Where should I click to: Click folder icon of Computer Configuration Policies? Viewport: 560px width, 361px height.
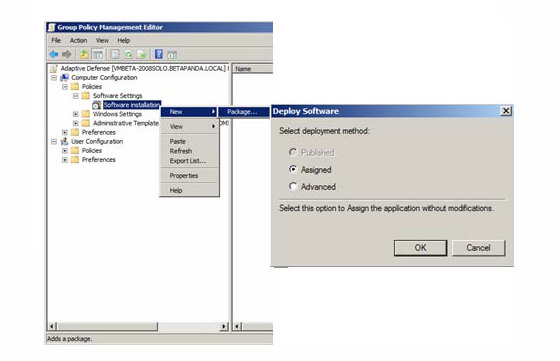click(x=75, y=86)
